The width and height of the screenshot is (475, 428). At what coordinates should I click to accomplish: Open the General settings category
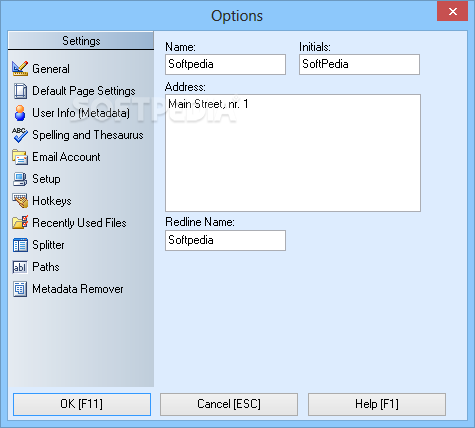pyautogui.click(x=51, y=69)
